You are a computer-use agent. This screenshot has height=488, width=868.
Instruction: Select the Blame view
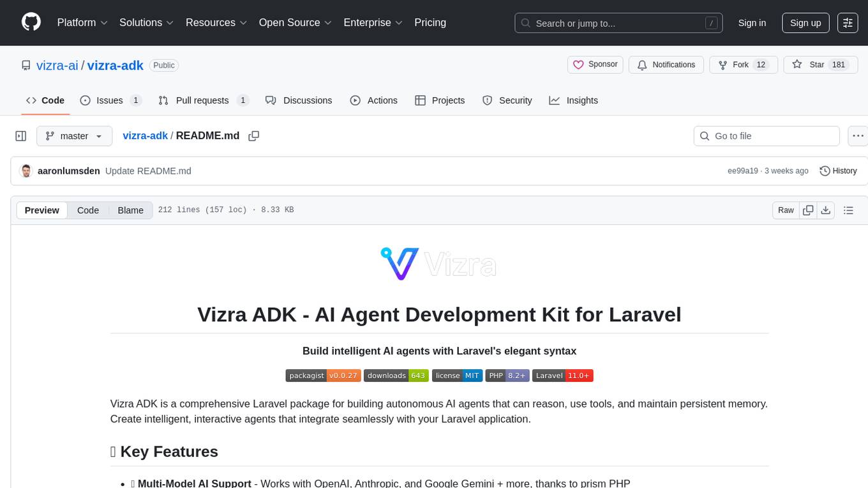coord(131,210)
